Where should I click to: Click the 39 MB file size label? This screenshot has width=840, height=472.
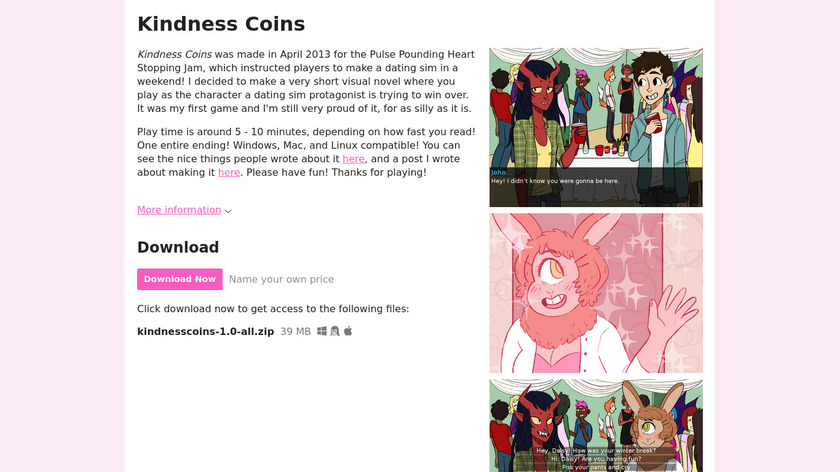296,332
